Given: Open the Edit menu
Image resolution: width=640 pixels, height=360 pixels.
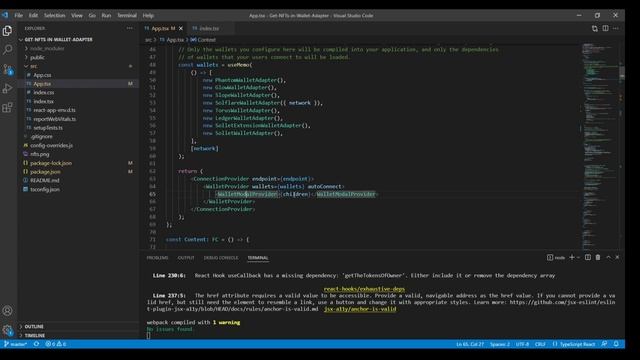Looking at the screenshot, I should pyautogui.click(x=33, y=16).
